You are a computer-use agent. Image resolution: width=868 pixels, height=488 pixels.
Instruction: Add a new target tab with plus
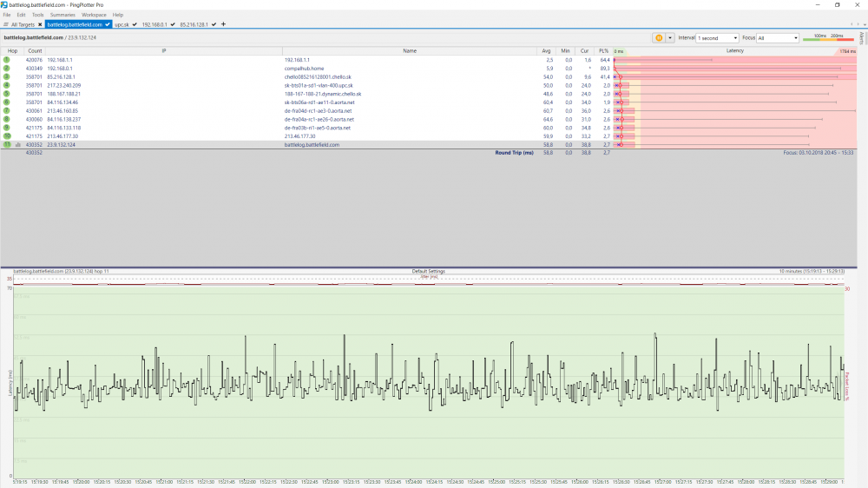click(223, 24)
